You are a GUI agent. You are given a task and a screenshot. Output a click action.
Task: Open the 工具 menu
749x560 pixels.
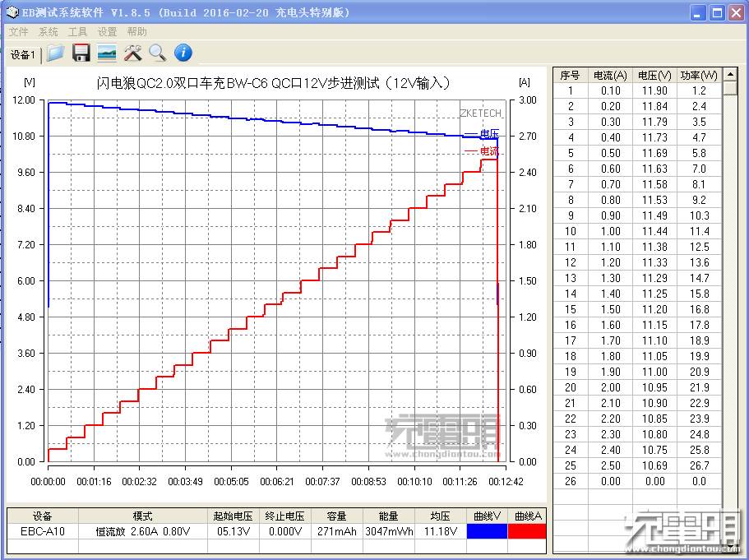[x=78, y=31]
